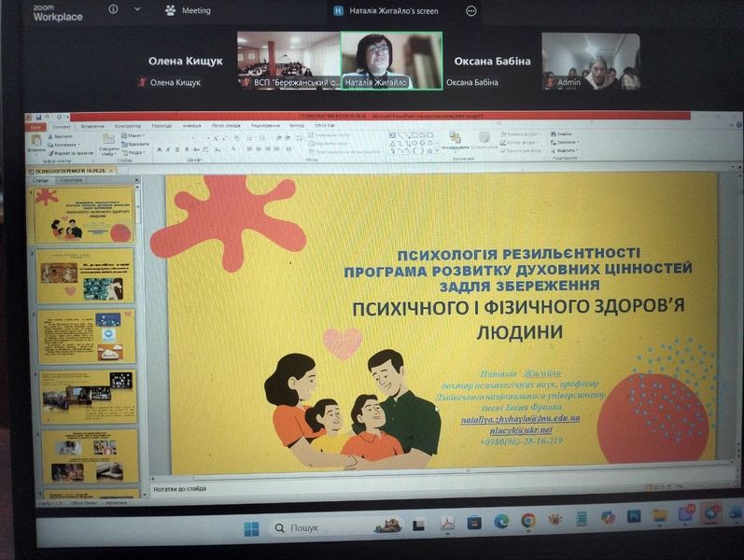Click the nlucyk@ukr.net email link
The width and height of the screenshot is (744, 560).
[521, 430]
